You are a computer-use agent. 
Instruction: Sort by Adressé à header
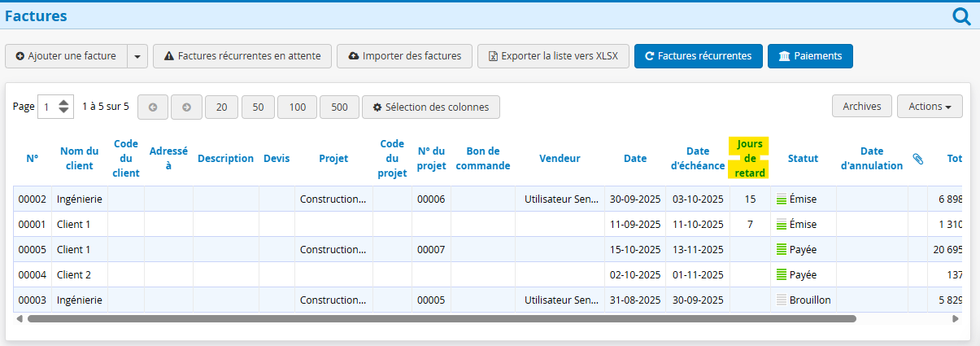[x=168, y=159]
